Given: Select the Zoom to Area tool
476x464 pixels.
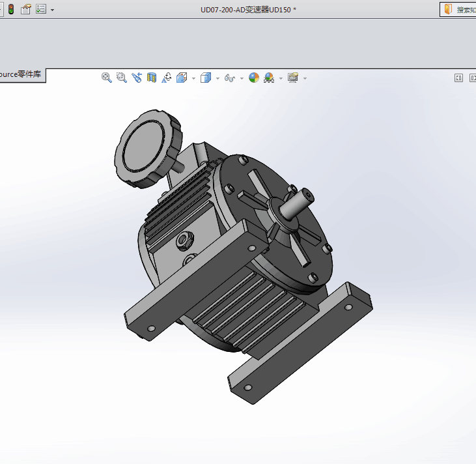Looking at the screenshot, I should click(x=122, y=78).
